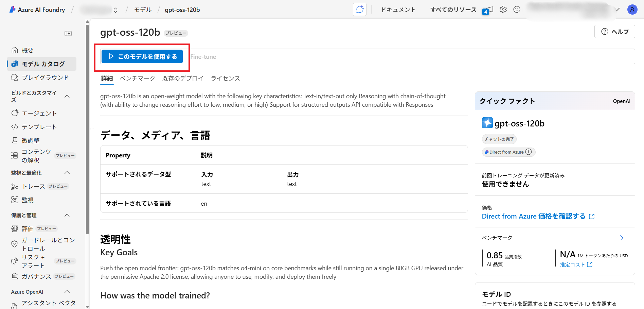
Task: Collapse Azure OpenAI section
Action: coord(67,292)
